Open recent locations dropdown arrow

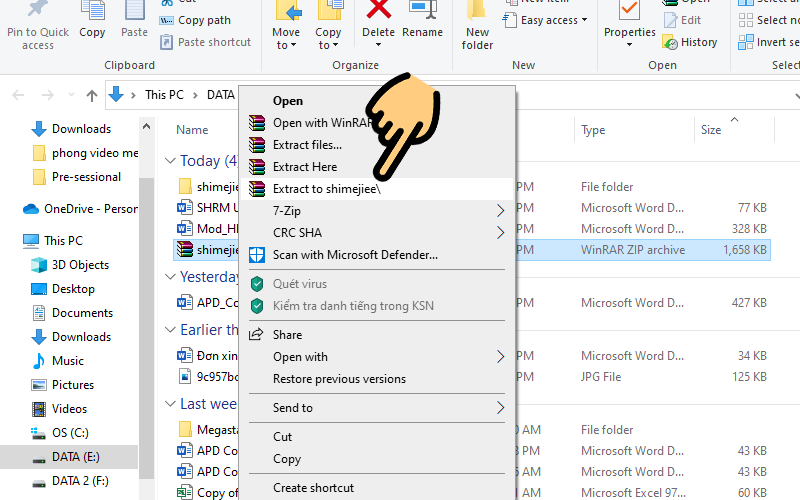point(71,95)
